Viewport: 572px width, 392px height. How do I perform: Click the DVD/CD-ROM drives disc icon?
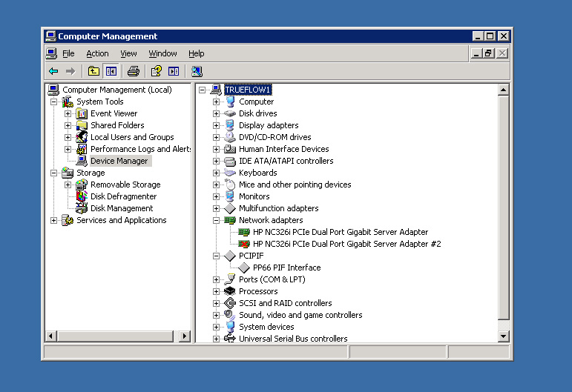[230, 137]
